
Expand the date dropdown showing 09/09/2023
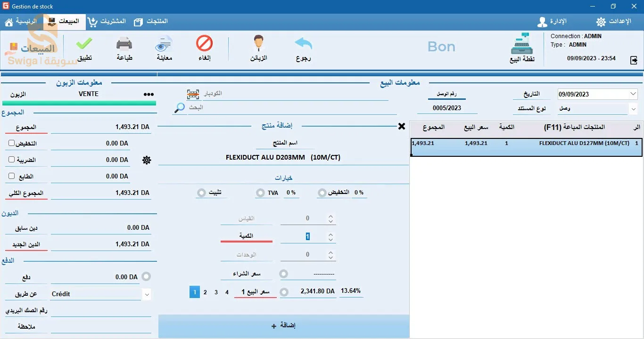click(633, 94)
